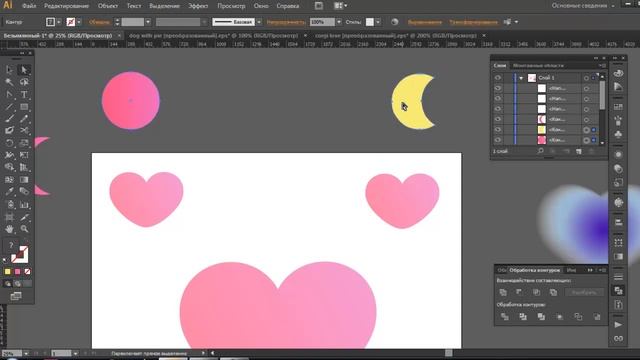
Task: Open Базовая brush definition dropdown
Action: [259, 22]
